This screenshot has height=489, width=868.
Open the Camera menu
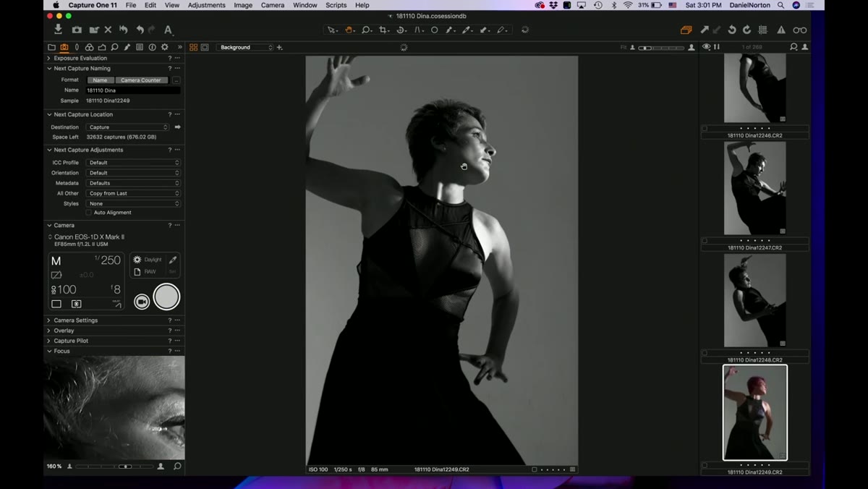click(273, 5)
